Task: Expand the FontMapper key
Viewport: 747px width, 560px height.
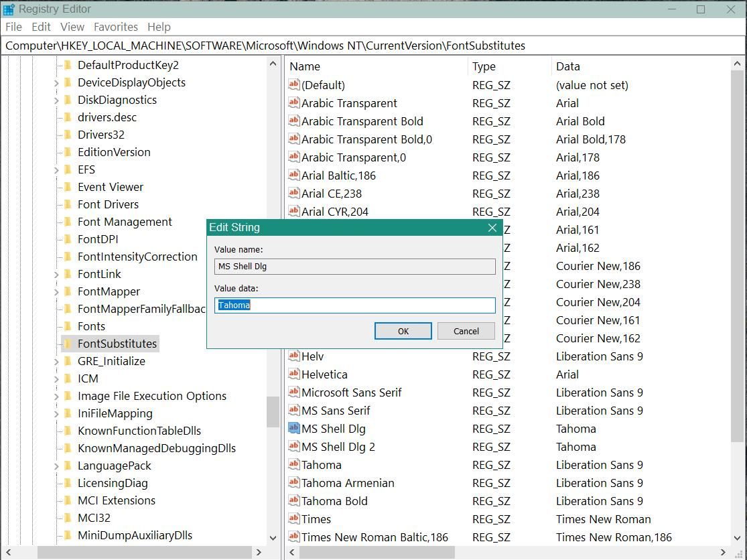Action: 56,292
